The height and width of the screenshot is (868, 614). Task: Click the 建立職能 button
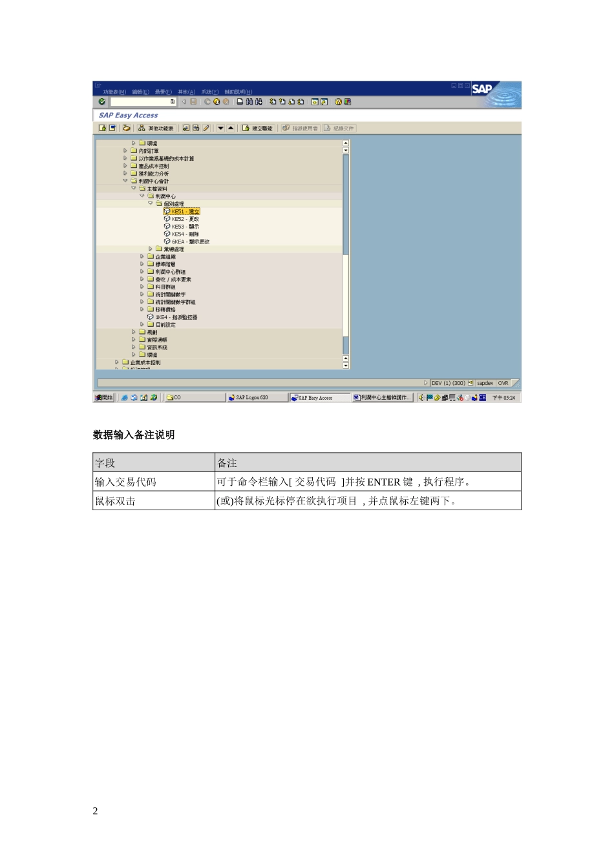click(x=258, y=128)
